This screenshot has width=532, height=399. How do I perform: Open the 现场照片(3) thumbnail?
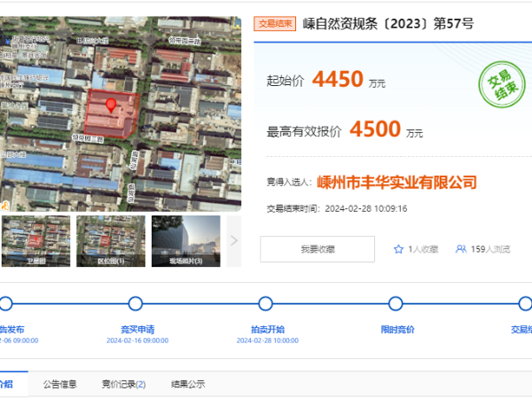(x=185, y=240)
